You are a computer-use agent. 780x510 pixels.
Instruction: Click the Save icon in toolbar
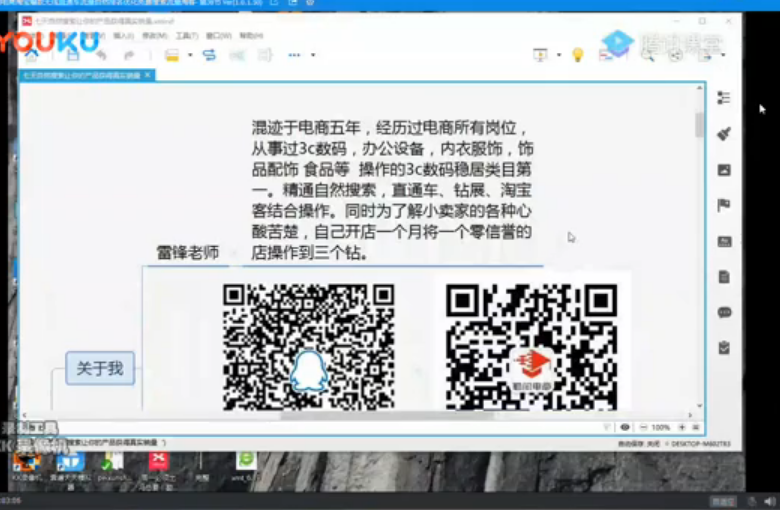(73, 55)
